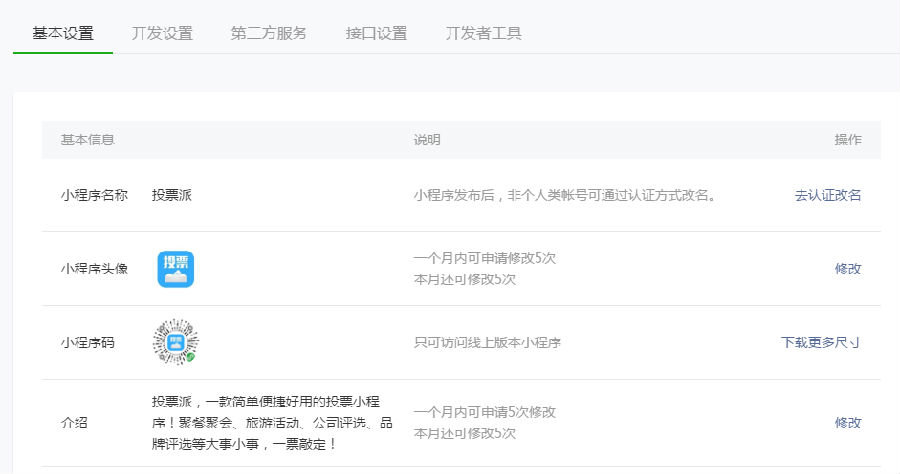Click 修改 in the 小程序头像 row

tap(847, 268)
